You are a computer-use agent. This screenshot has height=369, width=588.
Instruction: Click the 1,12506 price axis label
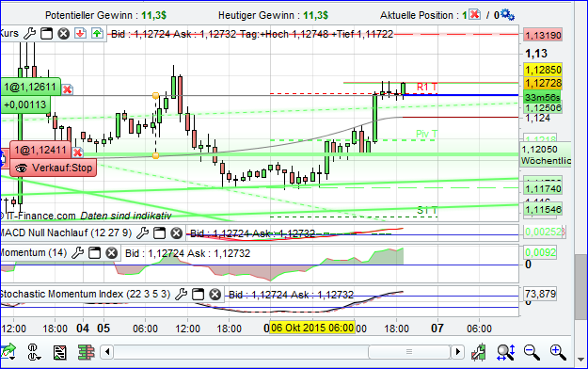pyautogui.click(x=543, y=108)
